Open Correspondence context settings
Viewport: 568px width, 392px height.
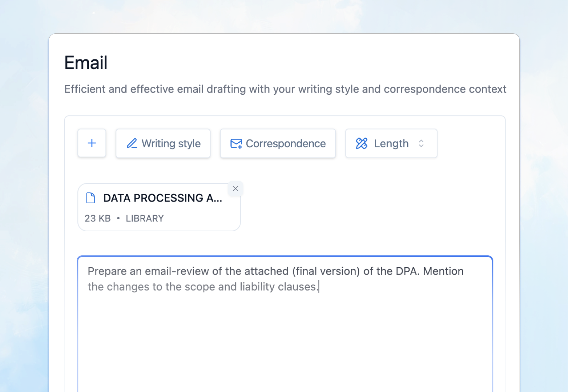click(278, 143)
